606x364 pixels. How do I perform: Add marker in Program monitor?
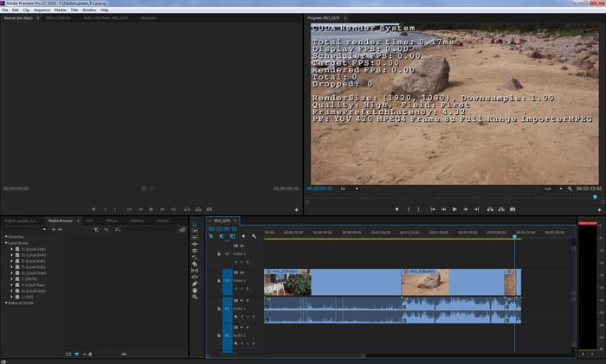396,209
